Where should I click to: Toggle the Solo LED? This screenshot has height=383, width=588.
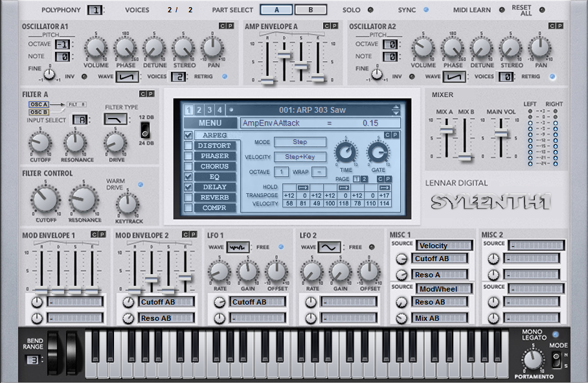click(x=370, y=10)
